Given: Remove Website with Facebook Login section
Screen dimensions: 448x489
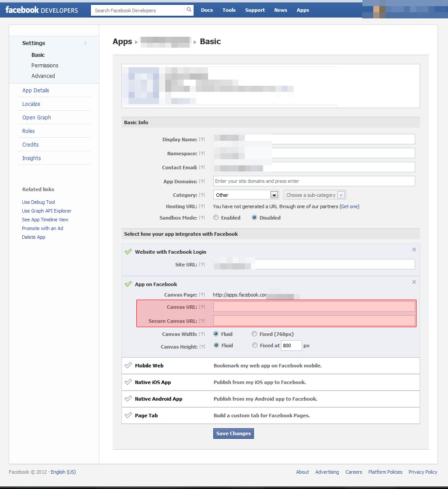Looking at the screenshot, I should click(x=414, y=250).
